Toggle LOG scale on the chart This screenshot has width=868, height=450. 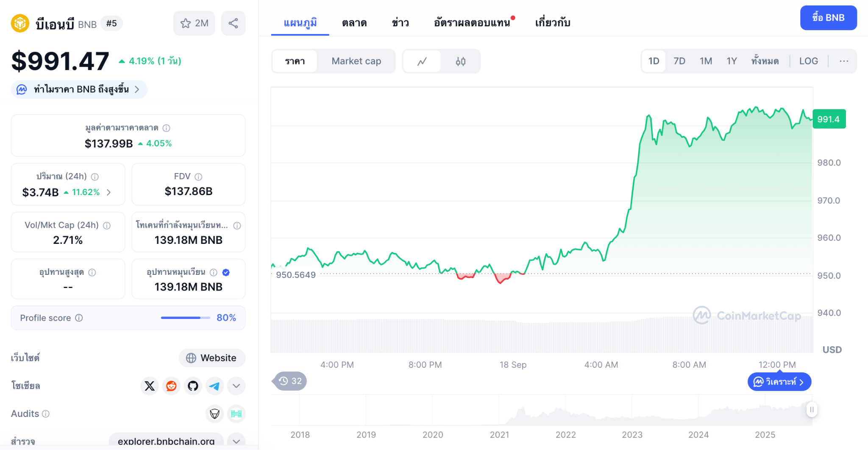808,61
